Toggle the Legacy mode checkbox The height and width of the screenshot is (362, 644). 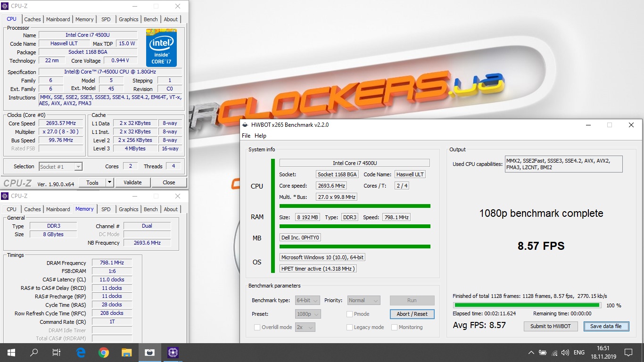coord(349,327)
